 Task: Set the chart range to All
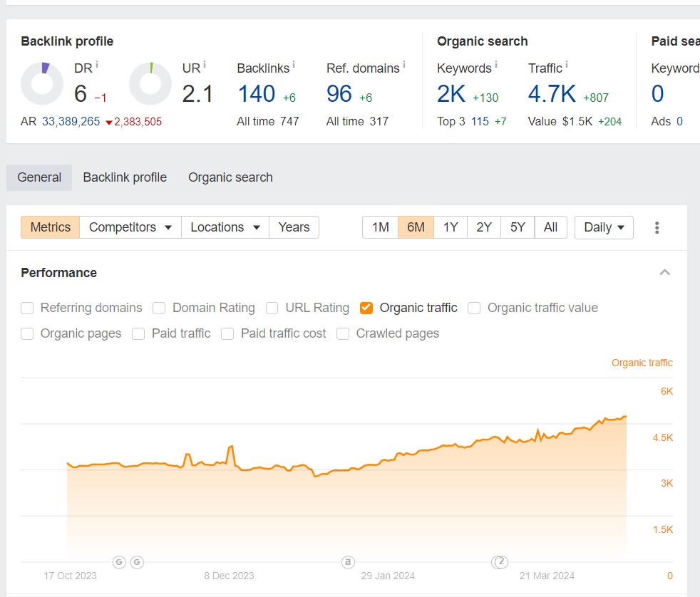(550, 227)
